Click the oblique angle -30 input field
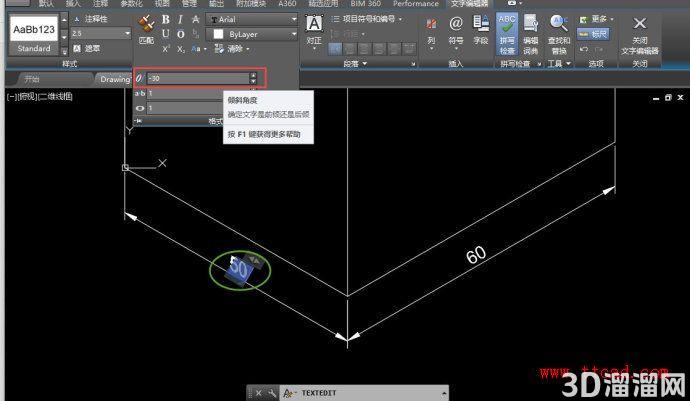Viewport: 690px width, 401px height. (x=198, y=78)
